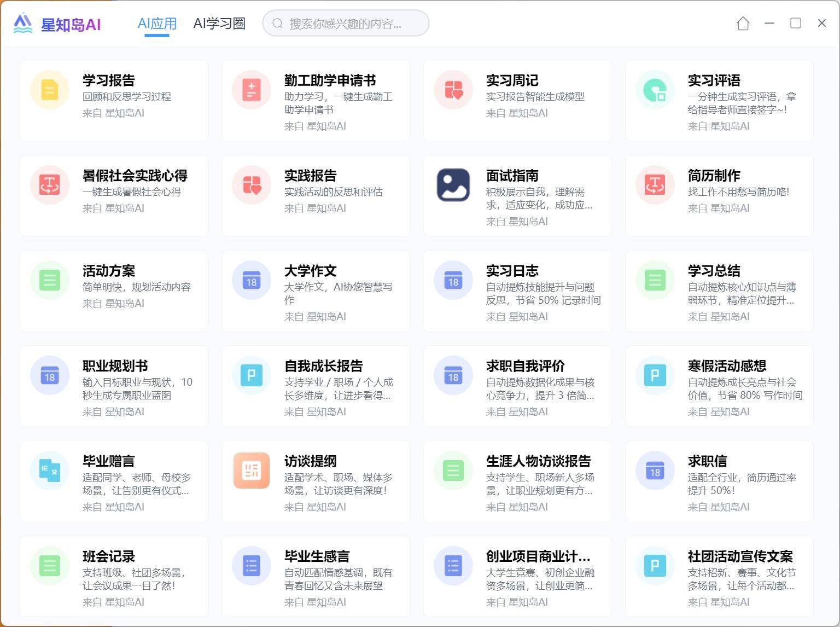Click the dark image icon for 面试指南

(x=453, y=185)
